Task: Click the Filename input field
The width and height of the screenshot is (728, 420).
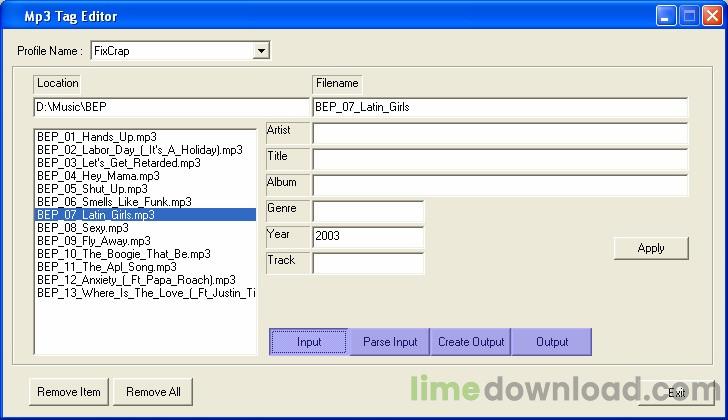Action: [x=500, y=107]
